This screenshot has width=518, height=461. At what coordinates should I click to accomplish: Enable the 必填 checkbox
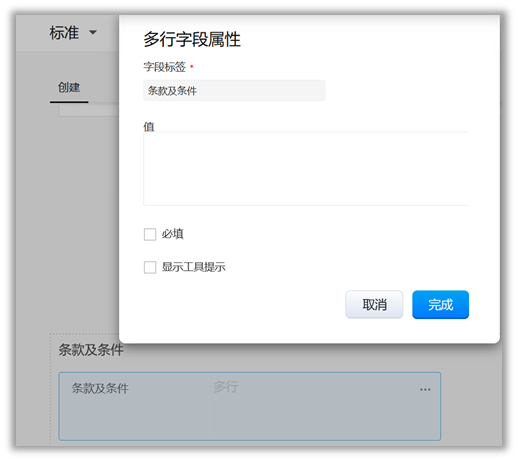pyautogui.click(x=150, y=234)
